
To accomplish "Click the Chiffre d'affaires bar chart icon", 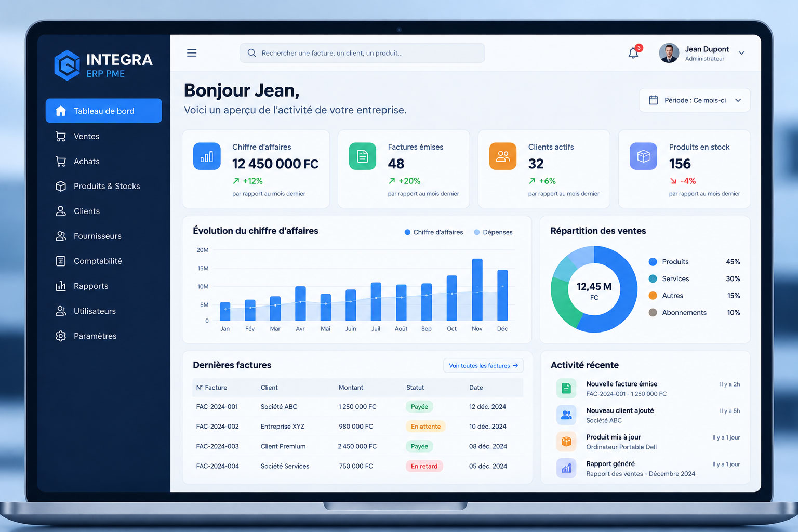I will pos(207,156).
